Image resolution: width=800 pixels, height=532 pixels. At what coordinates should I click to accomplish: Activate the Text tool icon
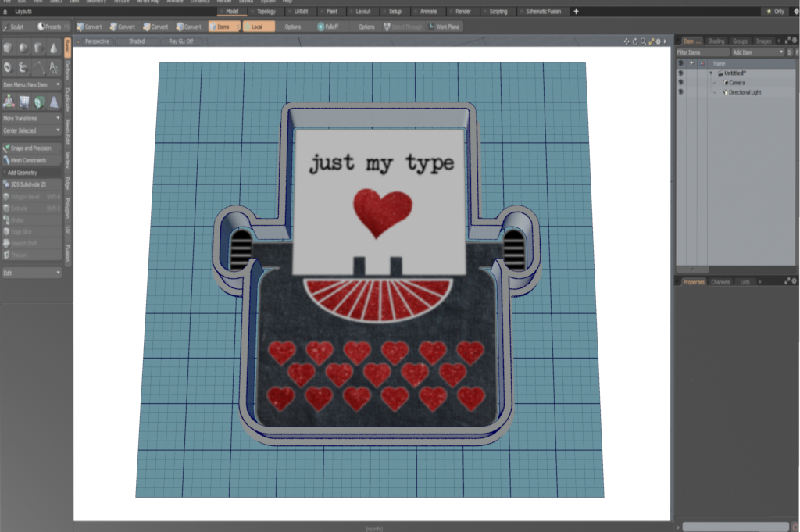pyautogui.click(x=53, y=68)
